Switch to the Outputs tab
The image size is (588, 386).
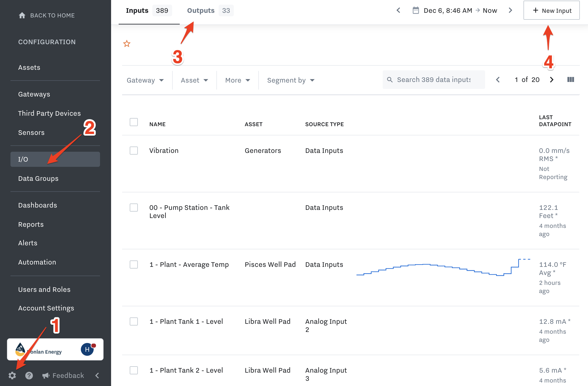[210, 11]
